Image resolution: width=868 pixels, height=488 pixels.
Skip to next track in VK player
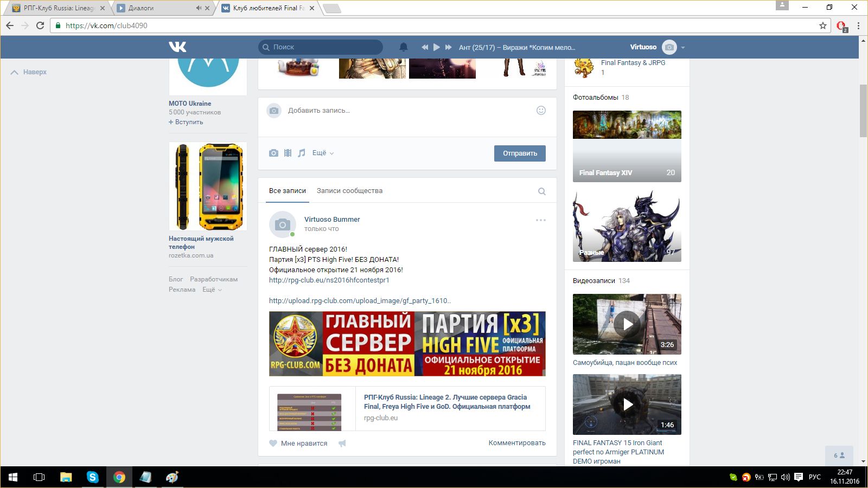pos(449,47)
